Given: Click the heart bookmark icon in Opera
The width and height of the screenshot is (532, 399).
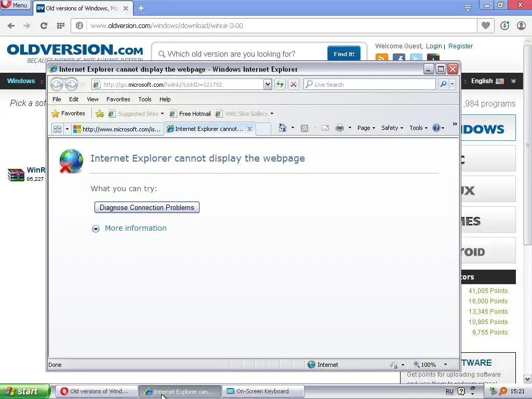Looking at the screenshot, I should [x=486, y=25].
